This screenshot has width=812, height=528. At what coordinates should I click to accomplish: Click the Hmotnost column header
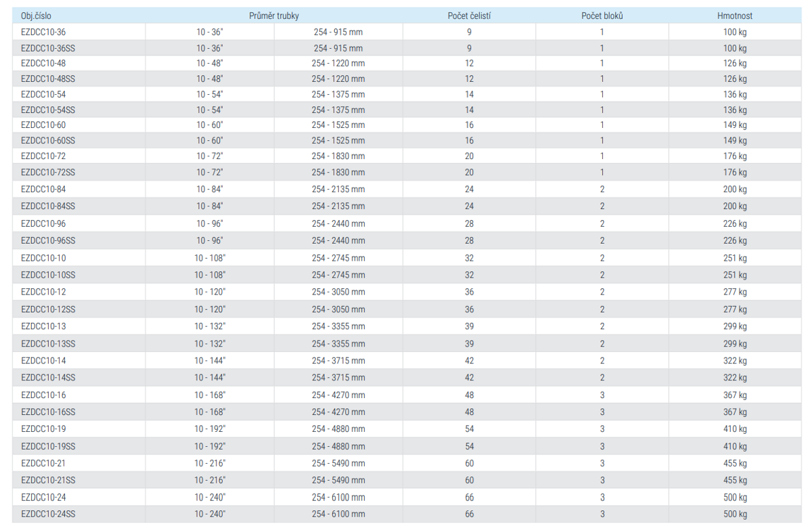(x=735, y=16)
